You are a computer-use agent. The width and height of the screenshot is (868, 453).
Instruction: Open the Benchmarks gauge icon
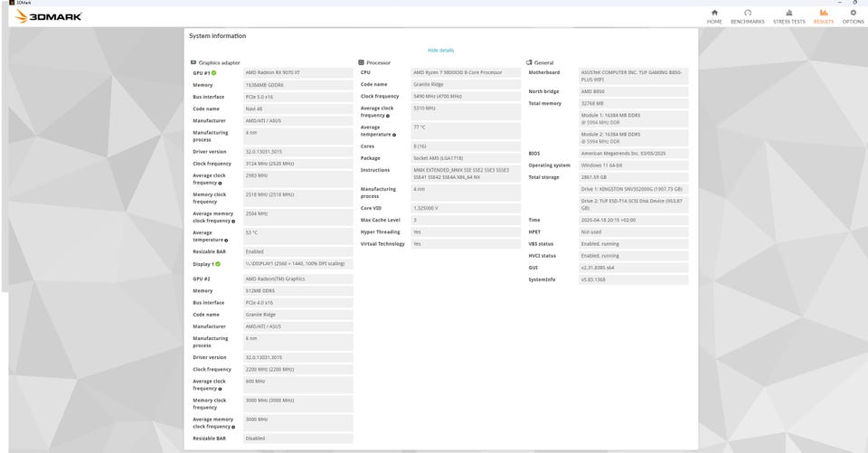pyautogui.click(x=748, y=12)
